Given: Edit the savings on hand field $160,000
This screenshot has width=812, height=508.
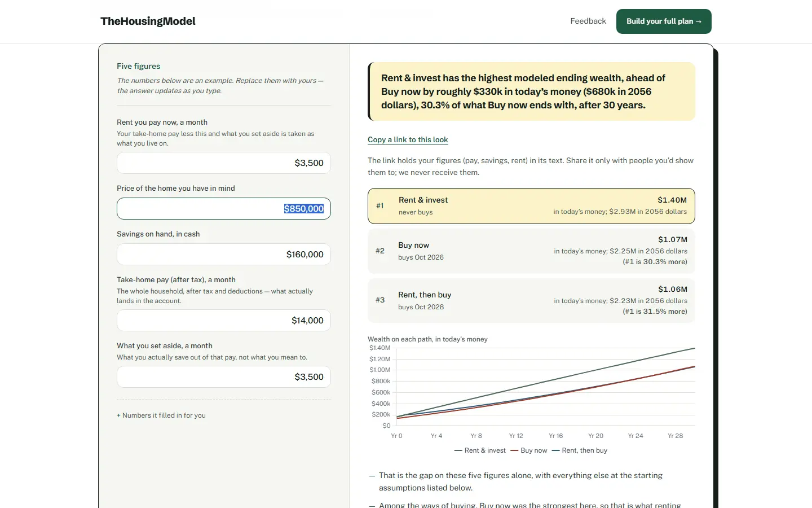Looking at the screenshot, I should [x=224, y=255].
